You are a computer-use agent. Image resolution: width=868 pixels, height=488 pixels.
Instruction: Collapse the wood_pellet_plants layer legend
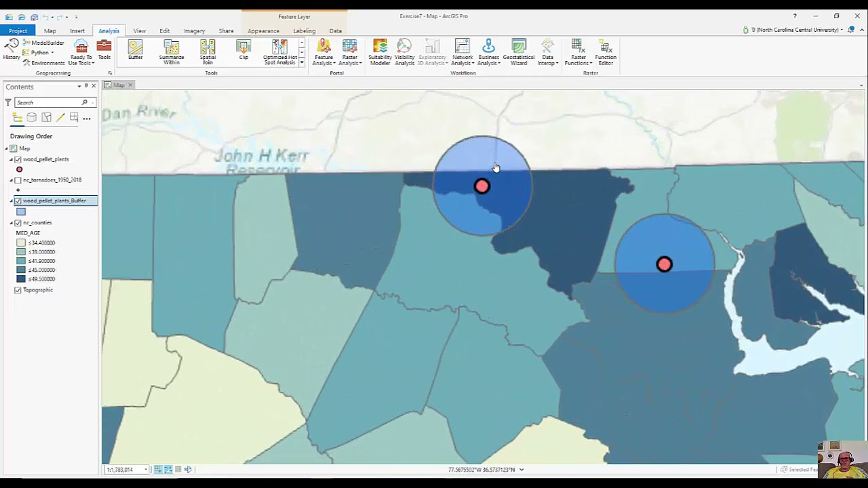(x=12, y=159)
